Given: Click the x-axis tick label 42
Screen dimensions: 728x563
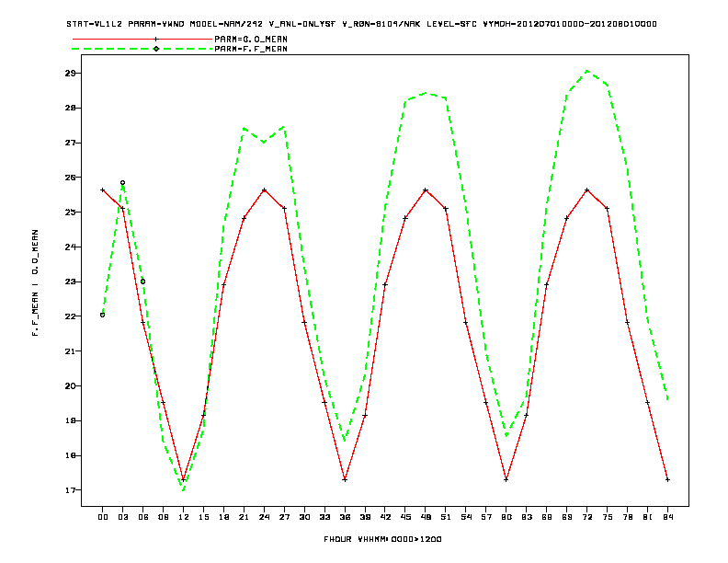Looking at the screenshot, I should pos(385,517).
